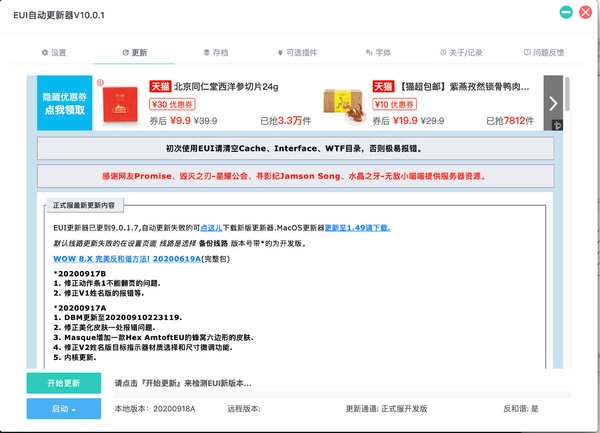Open the 可选插件 plugins tab
The width and height of the screenshot is (600, 433).
292,51
